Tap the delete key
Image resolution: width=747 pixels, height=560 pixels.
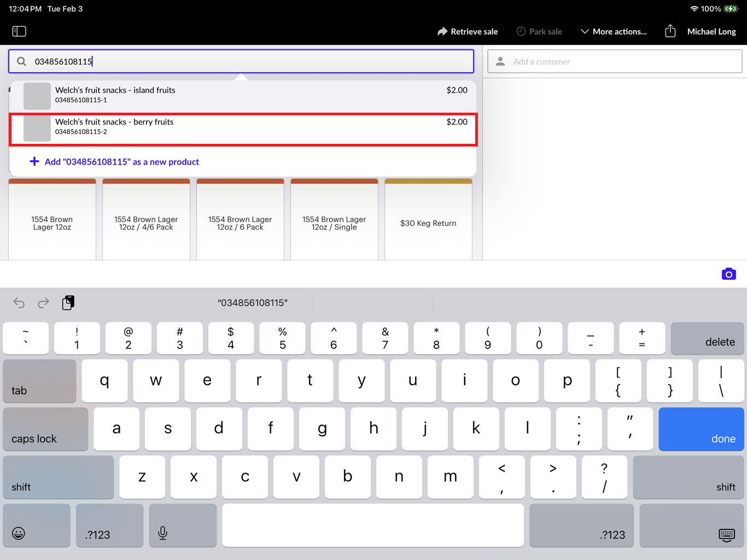pos(707,339)
